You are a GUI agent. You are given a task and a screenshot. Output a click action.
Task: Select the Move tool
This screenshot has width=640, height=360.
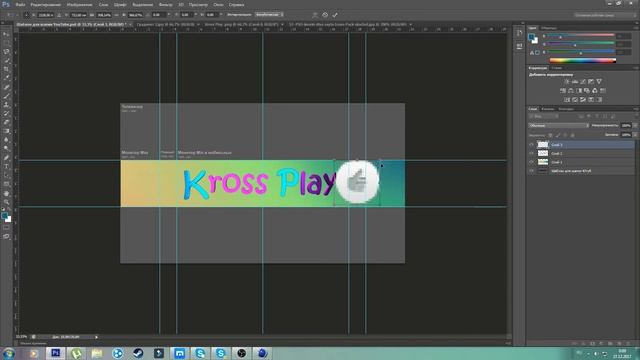pyautogui.click(x=6, y=34)
